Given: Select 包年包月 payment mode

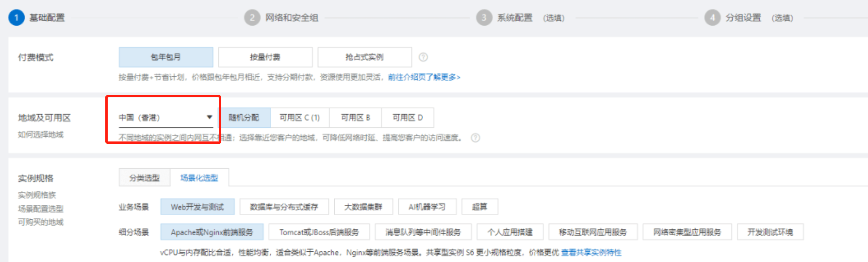Looking at the screenshot, I should tap(165, 57).
